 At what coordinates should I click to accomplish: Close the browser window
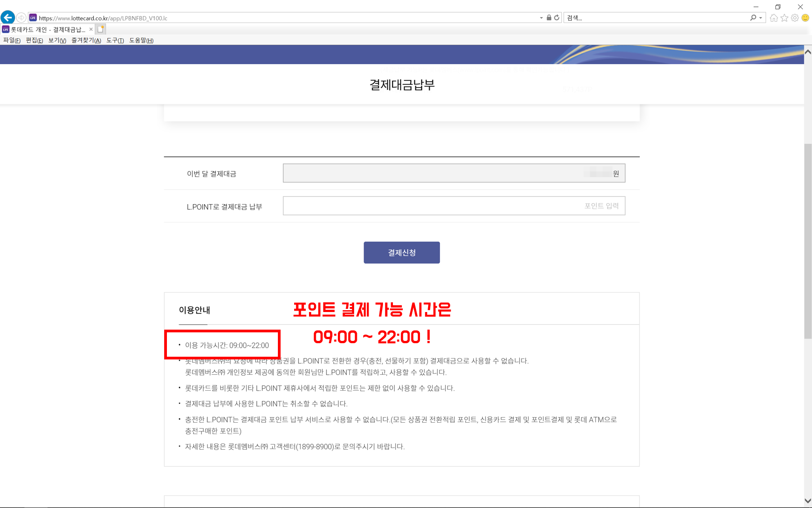pos(800,7)
